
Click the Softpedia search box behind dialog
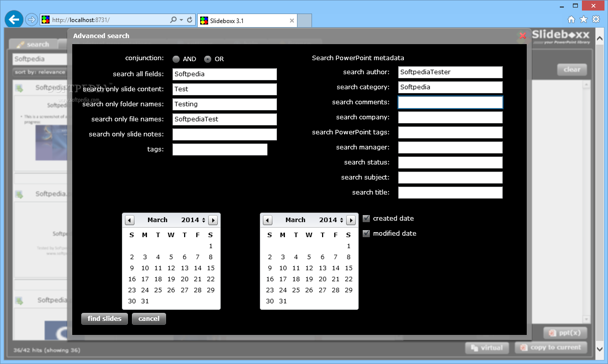39,59
